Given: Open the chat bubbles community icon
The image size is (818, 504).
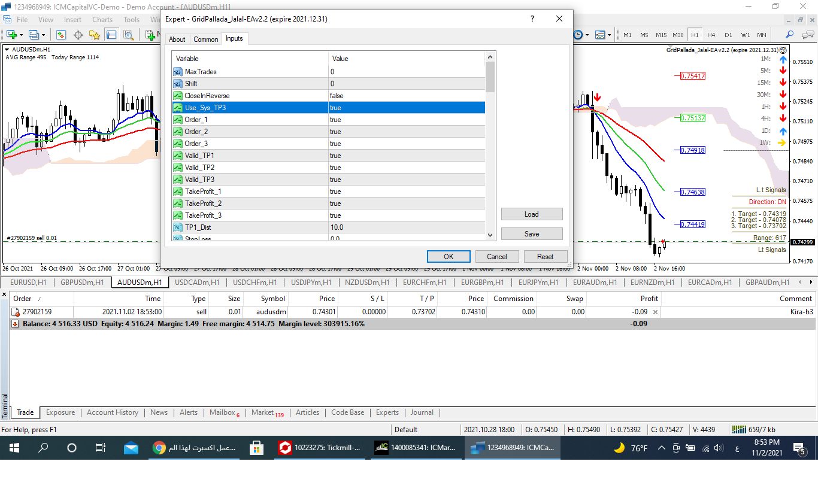Looking at the screenshot, I should click(x=807, y=35).
